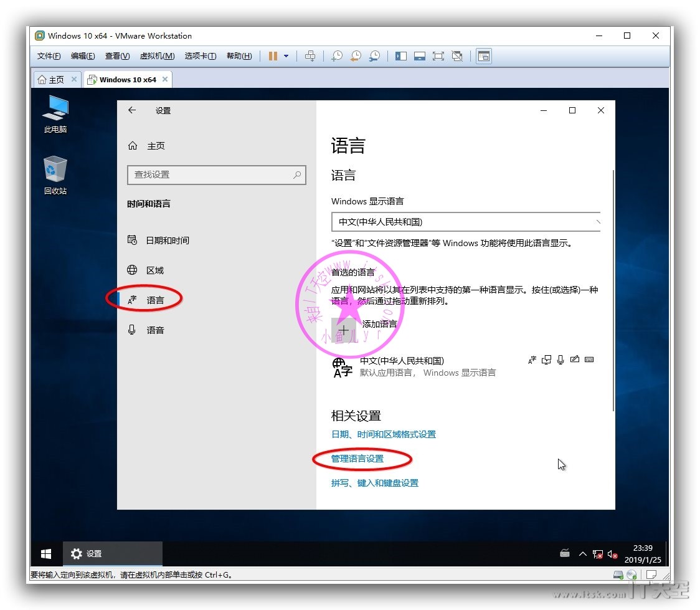Open the 文件(F) menu
This screenshot has height=610, width=700.
click(x=49, y=56)
